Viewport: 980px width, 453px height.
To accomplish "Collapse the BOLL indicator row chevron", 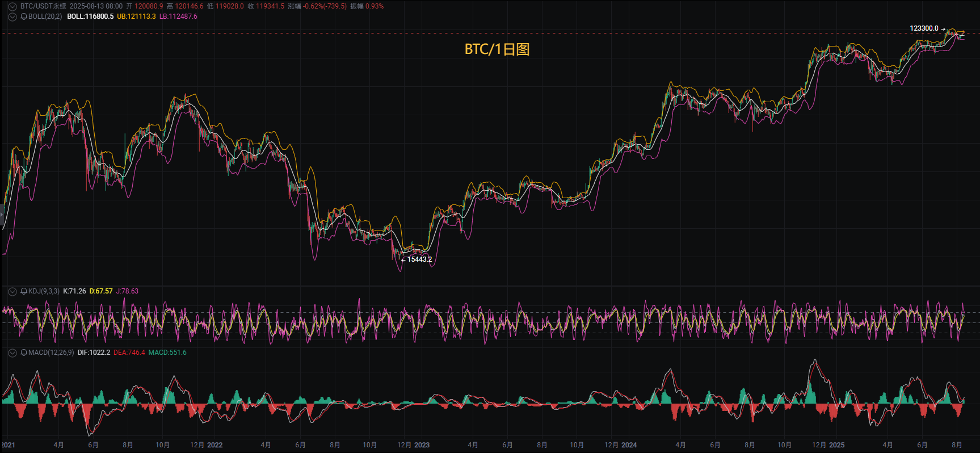I will (x=12, y=16).
